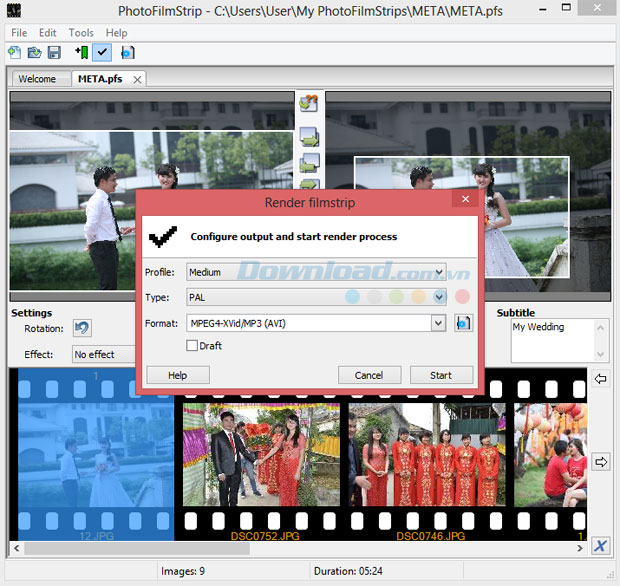Click the Images: 9 status bar entry
Viewport: 620px width, 586px height.
(183, 571)
